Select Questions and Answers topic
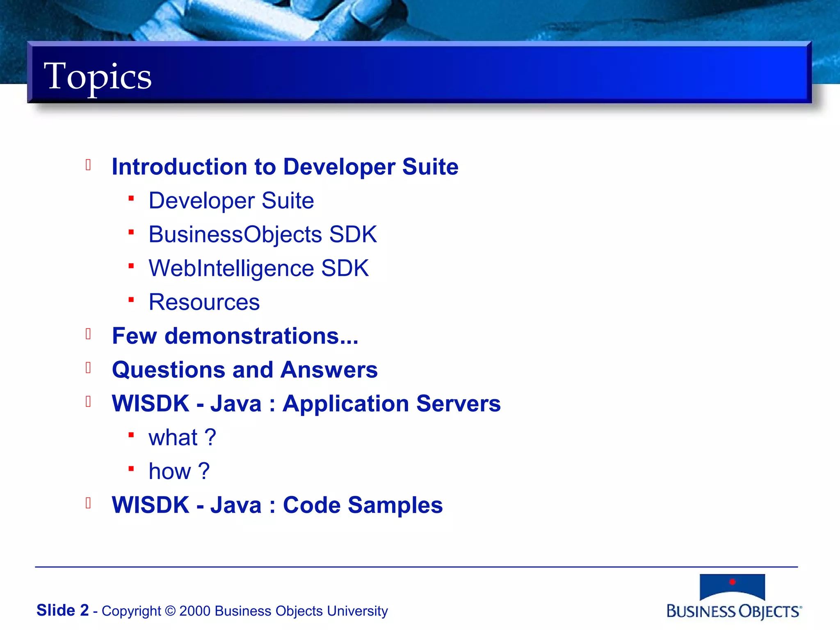 point(244,370)
